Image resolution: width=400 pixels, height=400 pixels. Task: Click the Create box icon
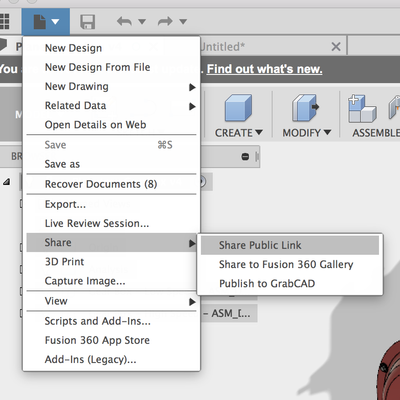[x=238, y=108]
